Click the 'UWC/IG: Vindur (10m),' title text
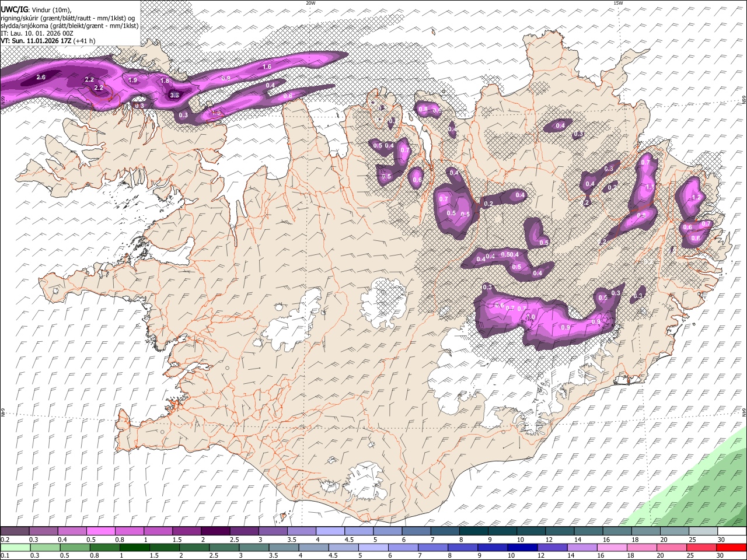Image resolution: width=747 pixels, height=560 pixels. coord(37,9)
